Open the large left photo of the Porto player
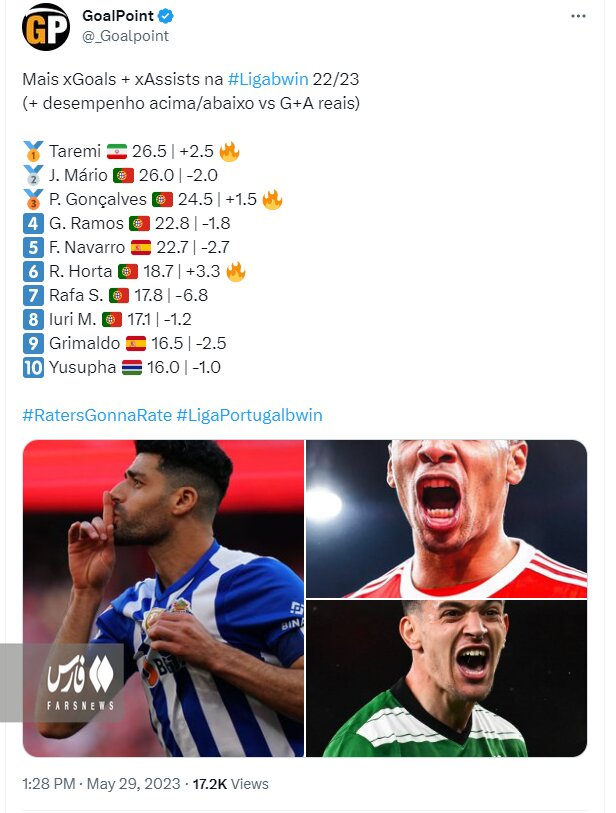 coord(163,598)
